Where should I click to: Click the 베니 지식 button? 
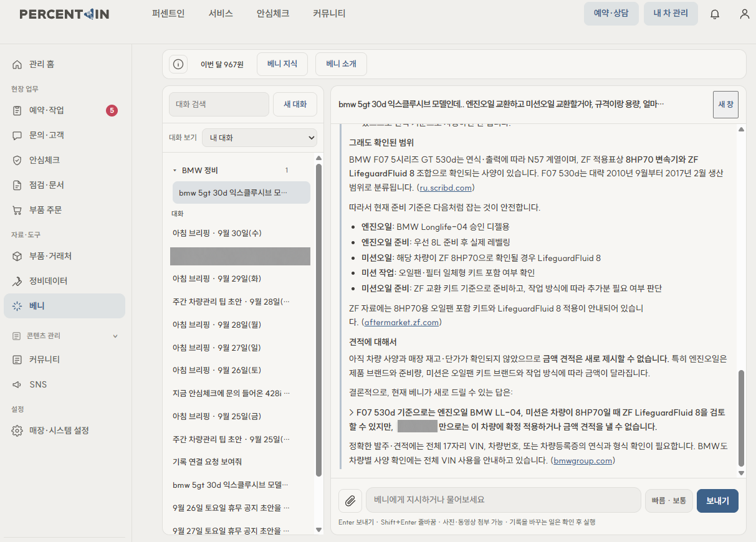[x=282, y=64]
